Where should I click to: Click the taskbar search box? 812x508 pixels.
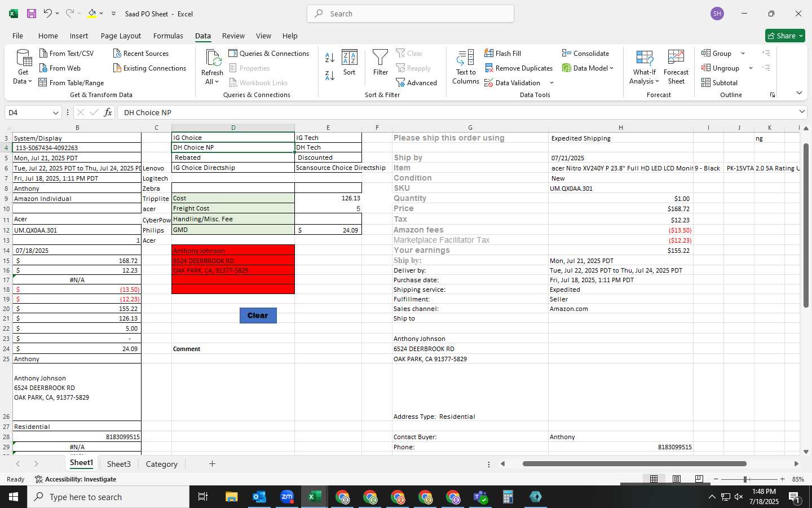click(108, 497)
